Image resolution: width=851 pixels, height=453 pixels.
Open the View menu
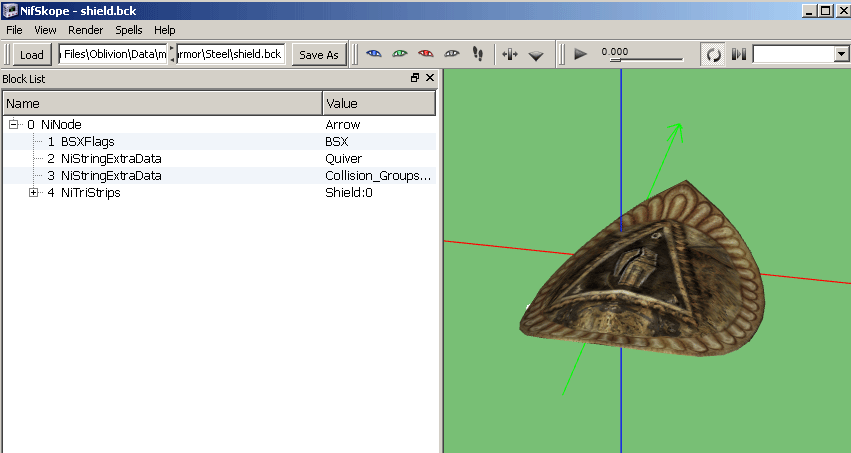(45, 30)
